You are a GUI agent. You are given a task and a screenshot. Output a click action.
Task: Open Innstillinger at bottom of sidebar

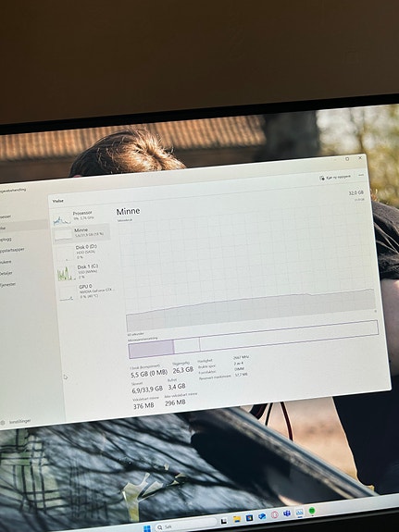[17, 422]
